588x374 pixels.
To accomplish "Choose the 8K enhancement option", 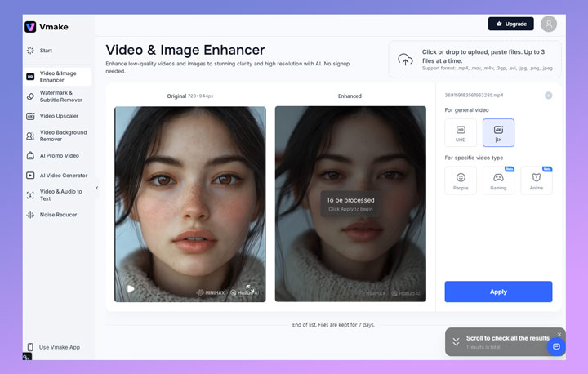I will 498,132.
